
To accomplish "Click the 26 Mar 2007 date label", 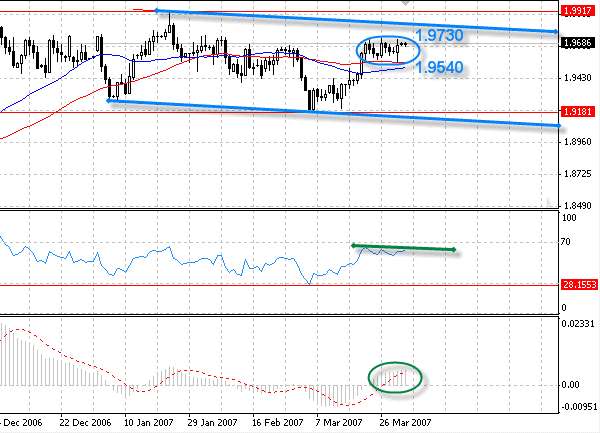I will [x=405, y=423].
